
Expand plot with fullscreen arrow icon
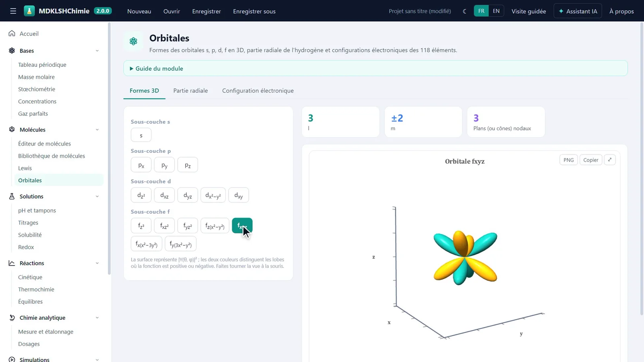click(610, 160)
